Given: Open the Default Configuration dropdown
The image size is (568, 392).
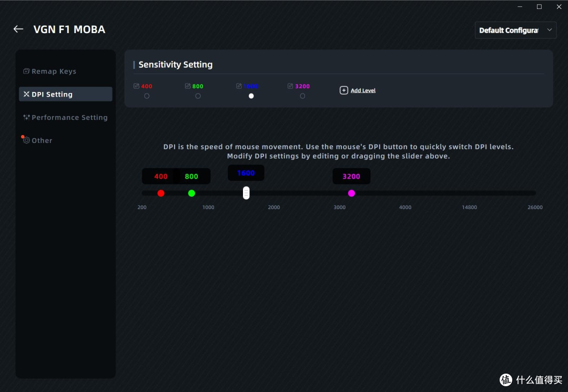Looking at the screenshot, I should (515, 30).
